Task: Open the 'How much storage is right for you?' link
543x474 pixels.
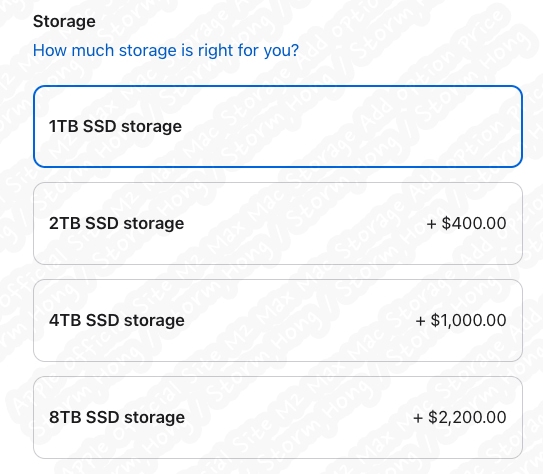Action: (166, 51)
